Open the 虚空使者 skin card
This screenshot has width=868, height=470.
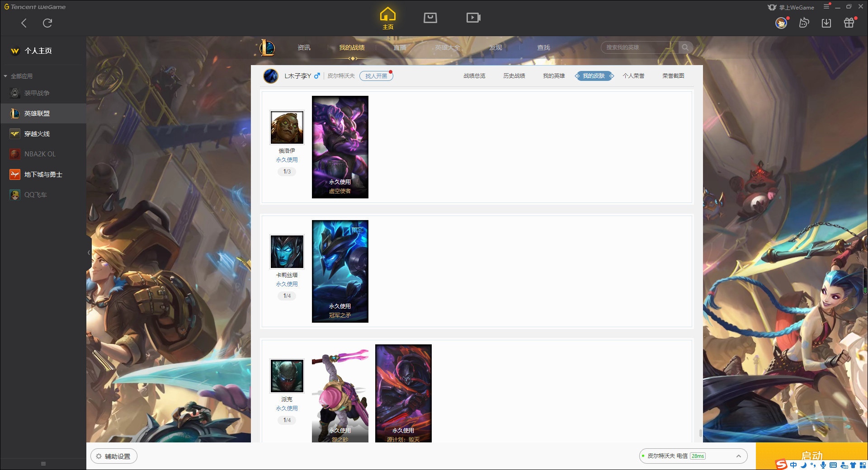pyautogui.click(x=340, y=147)
